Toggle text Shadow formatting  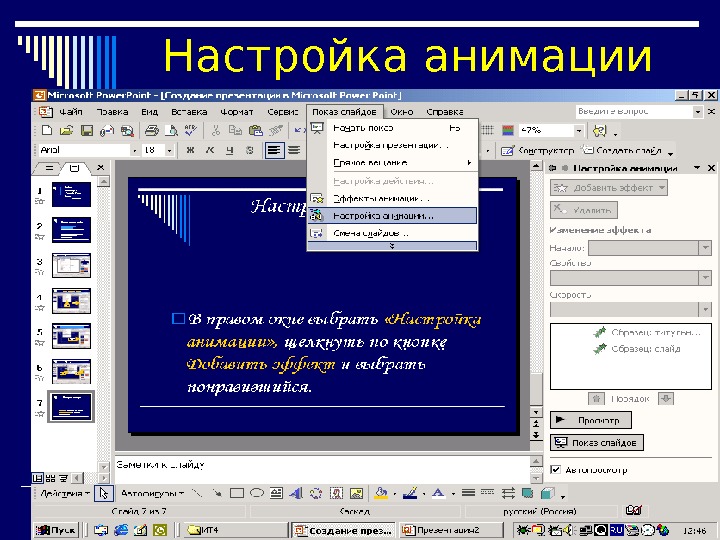249,150
